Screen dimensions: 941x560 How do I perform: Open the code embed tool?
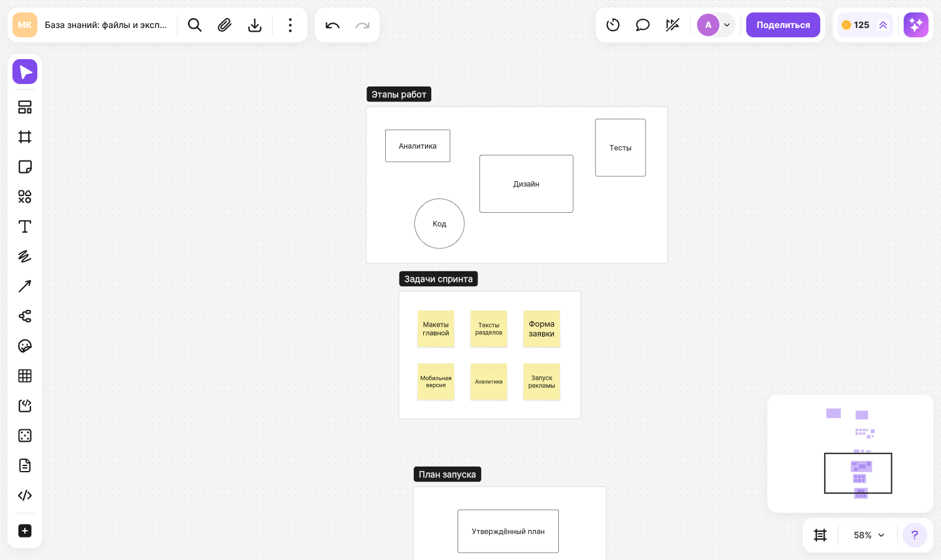tap(25, 406)
